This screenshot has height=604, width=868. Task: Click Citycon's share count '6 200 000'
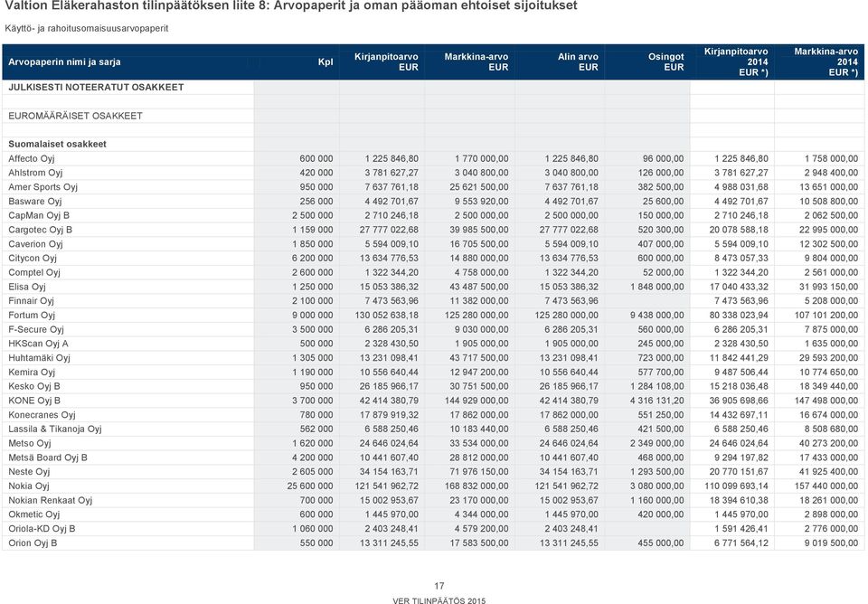tap(312, 258)
